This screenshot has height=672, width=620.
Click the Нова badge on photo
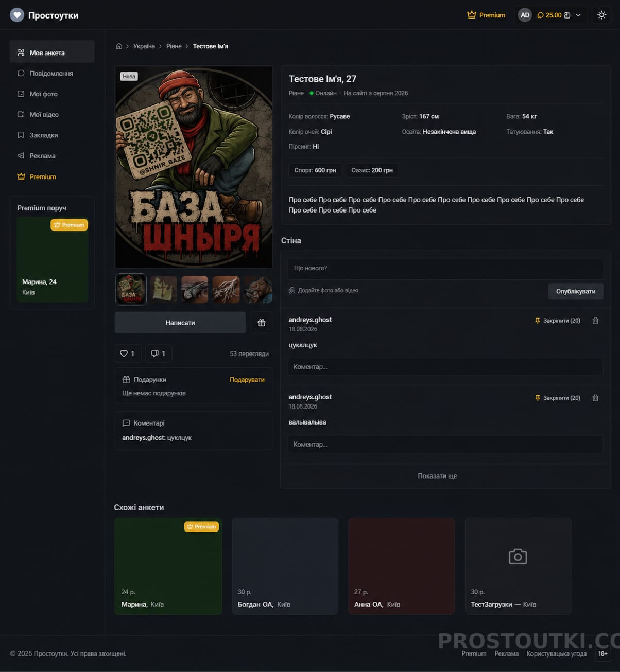coord(129,76)
